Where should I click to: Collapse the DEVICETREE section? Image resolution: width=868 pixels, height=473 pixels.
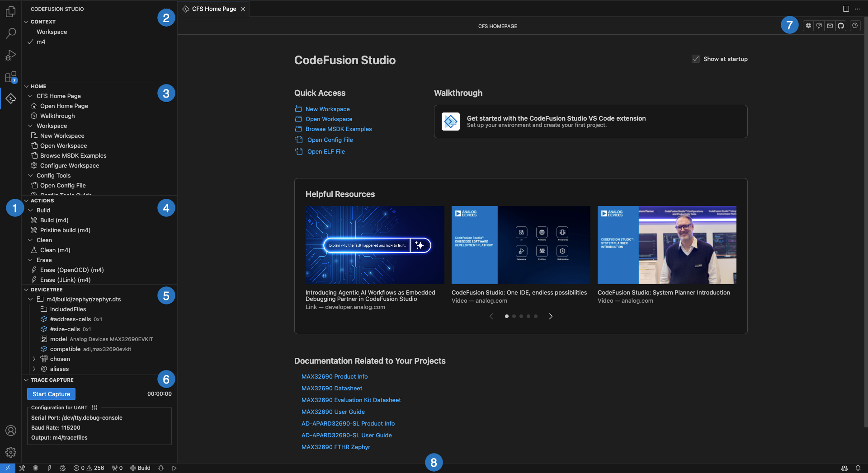coord(26,290)
